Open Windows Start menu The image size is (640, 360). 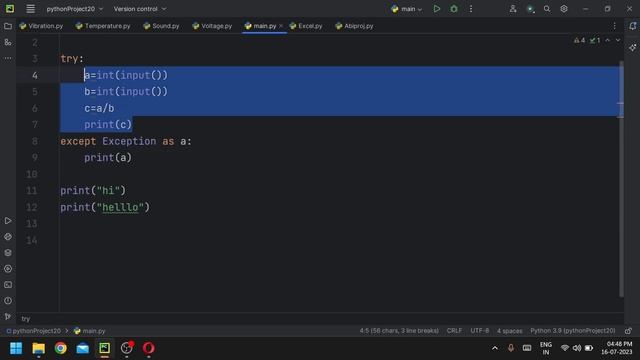(x=16, y=348)
